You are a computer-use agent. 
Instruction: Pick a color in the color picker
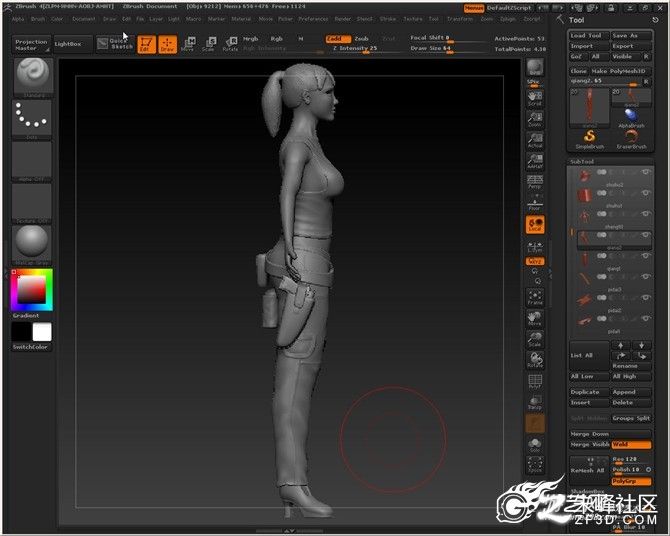32,290
